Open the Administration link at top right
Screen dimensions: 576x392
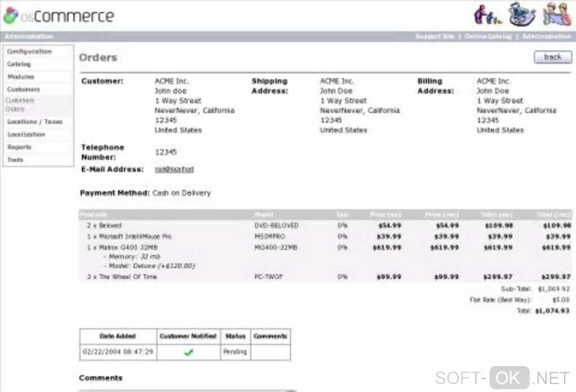tap(547, 36)
